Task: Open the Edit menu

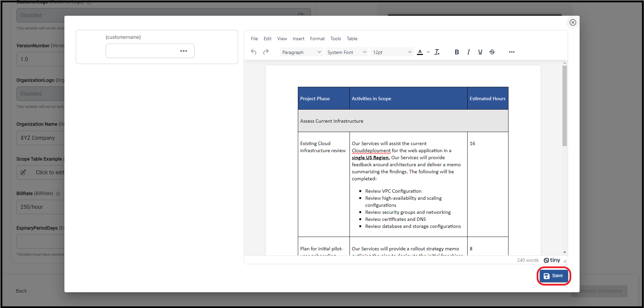Action: pyautogui.click(x=267, y=39)
